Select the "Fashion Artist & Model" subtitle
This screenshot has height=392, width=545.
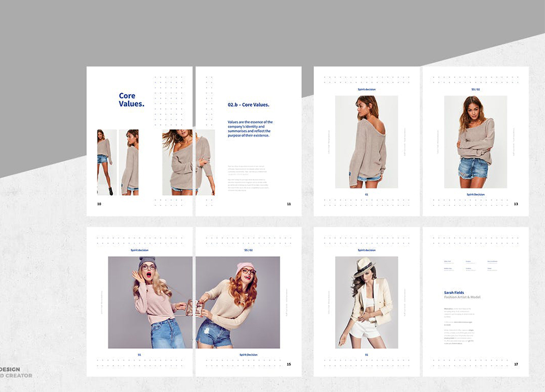[x=462, y=297]
